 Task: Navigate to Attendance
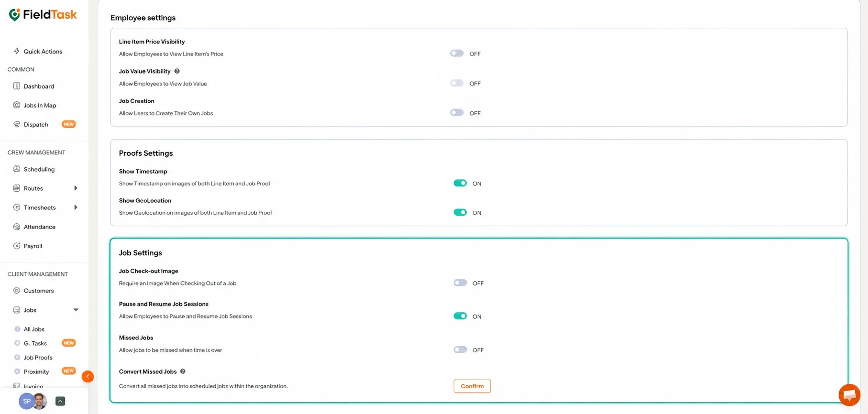click(x=40, y=227)
